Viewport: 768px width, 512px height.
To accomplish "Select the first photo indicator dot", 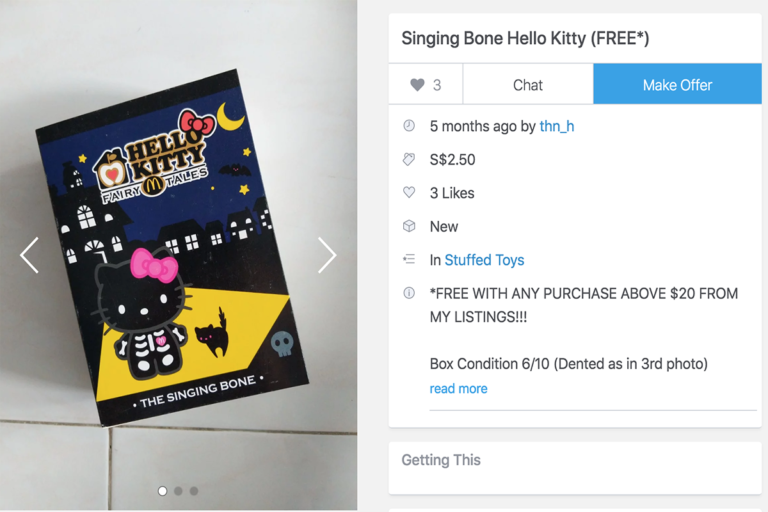I will coord(163,491).
